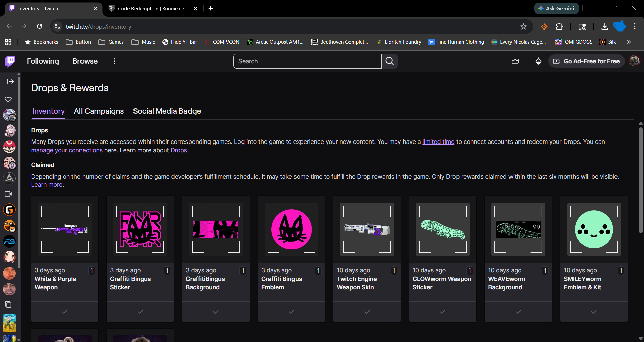Open the browser Extensions puzzle icon

pyautogui.click(x=559, y=27)
